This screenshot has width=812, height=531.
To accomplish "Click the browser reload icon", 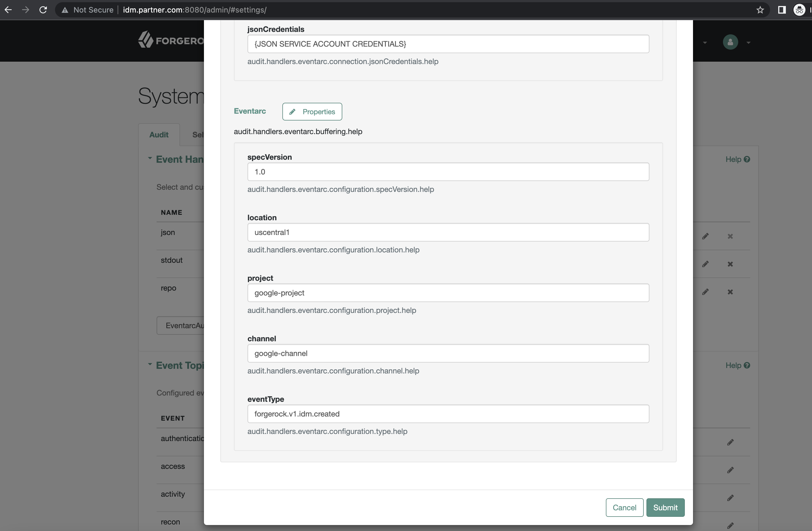I will tap(43, 10).
